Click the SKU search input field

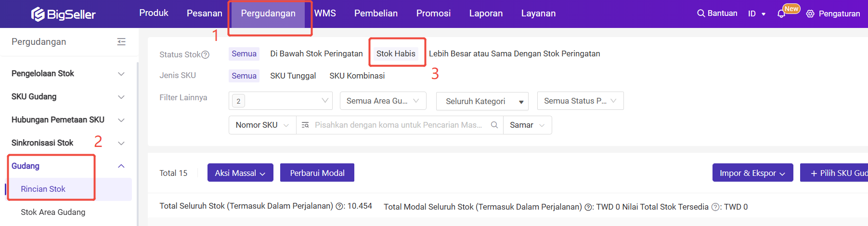399,125
